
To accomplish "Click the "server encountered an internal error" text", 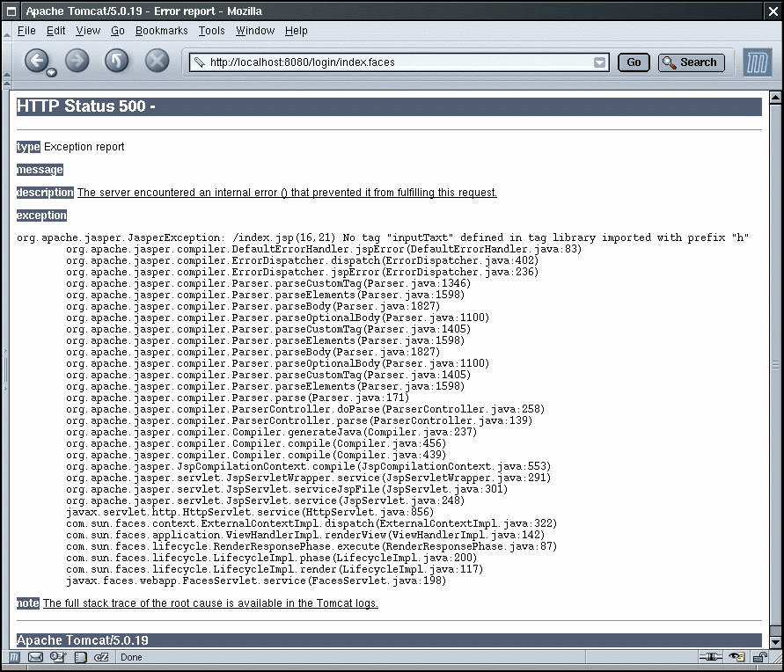I will pos(188,193).
